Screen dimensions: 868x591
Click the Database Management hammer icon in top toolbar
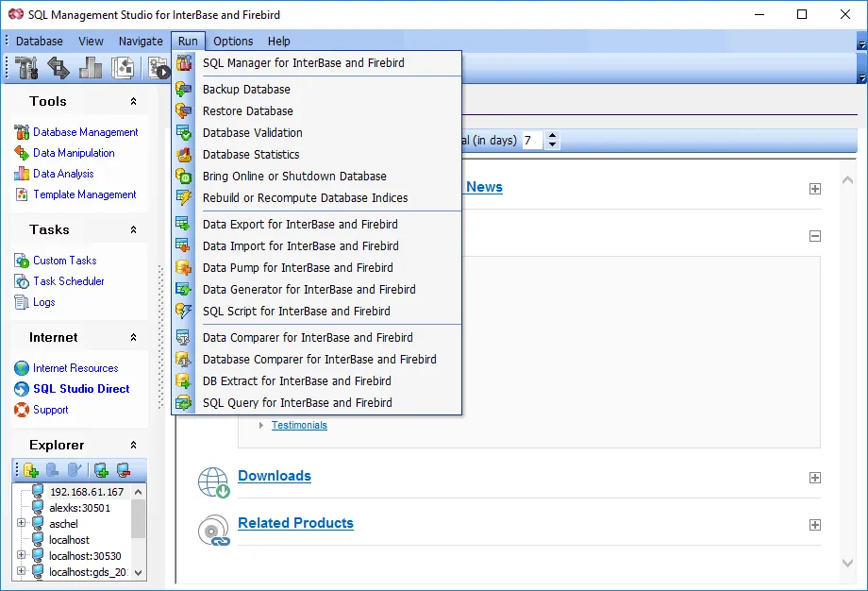[x=26, y=68]
